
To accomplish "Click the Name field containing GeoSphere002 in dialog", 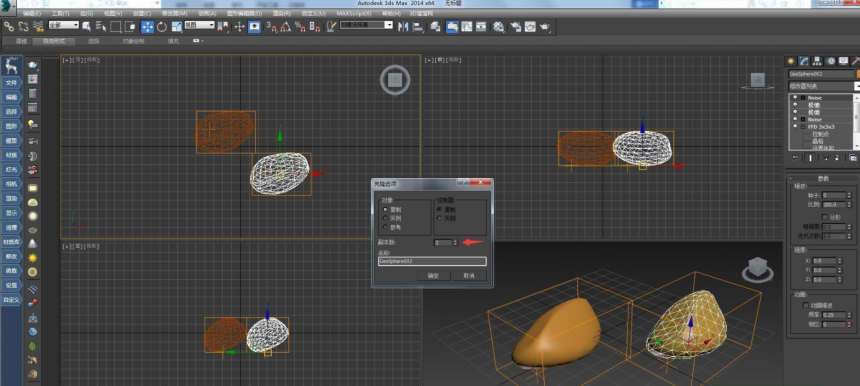I will pos(432,262).
